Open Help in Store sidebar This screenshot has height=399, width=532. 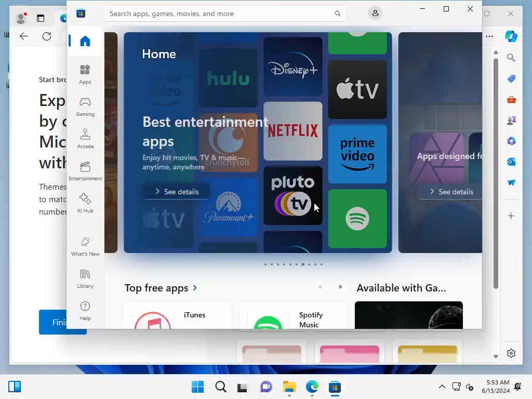(85, 311)
